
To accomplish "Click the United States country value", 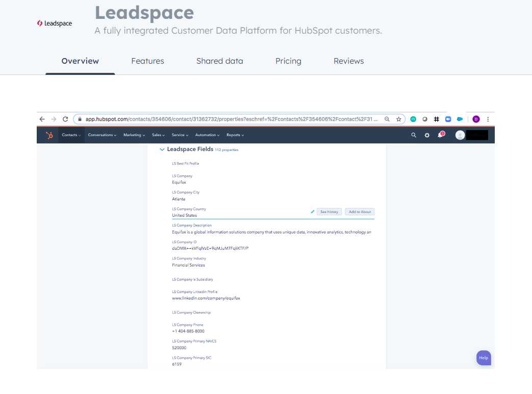I will coord(184,215).
